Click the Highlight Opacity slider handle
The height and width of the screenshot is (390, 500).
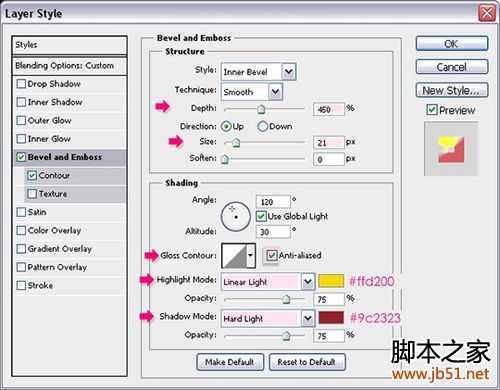click(286, 299)
